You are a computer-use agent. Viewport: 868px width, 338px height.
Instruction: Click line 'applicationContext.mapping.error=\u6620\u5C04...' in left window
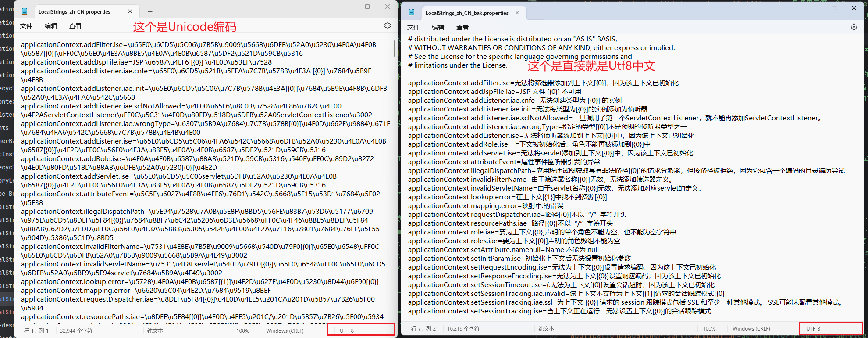[146, 290]
